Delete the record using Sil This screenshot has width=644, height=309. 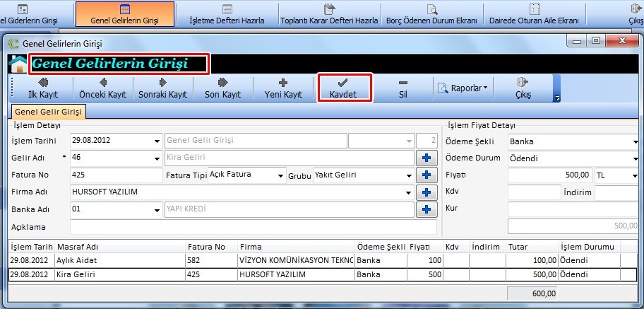click(402, 88)
